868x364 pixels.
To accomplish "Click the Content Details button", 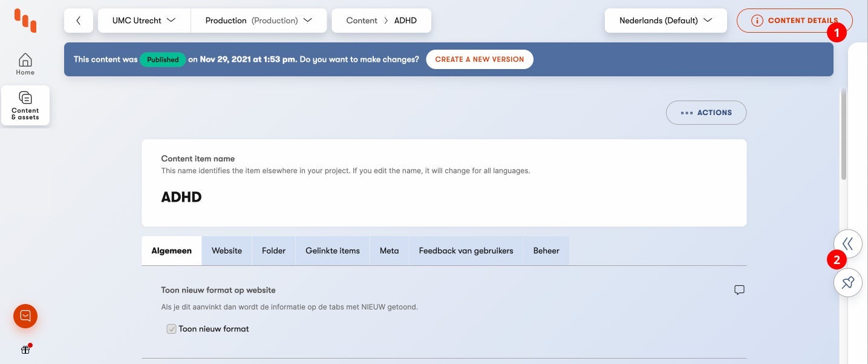I will (x=794, y=21).
